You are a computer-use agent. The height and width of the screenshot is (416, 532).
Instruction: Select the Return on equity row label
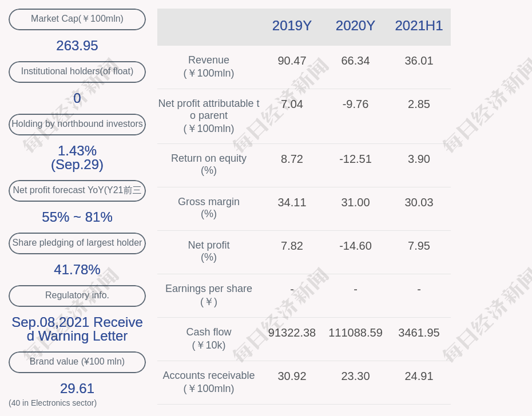[x=209, y=165]
